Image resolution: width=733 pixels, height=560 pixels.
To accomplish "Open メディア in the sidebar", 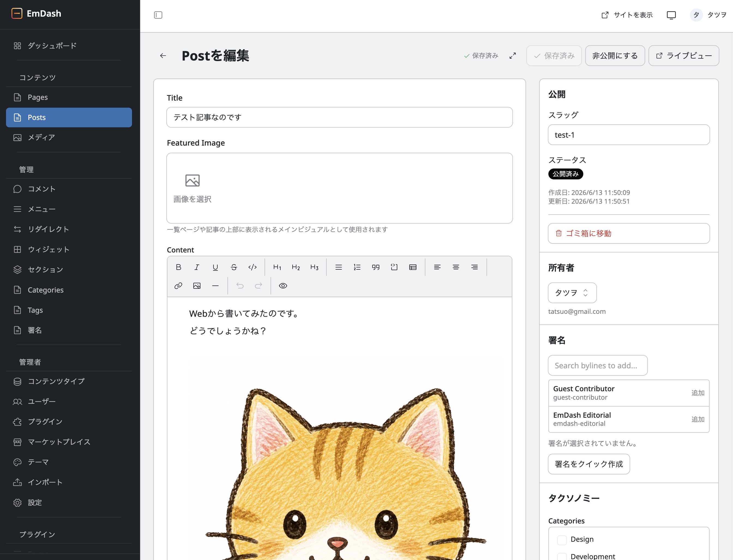I will tap(69, 137).
